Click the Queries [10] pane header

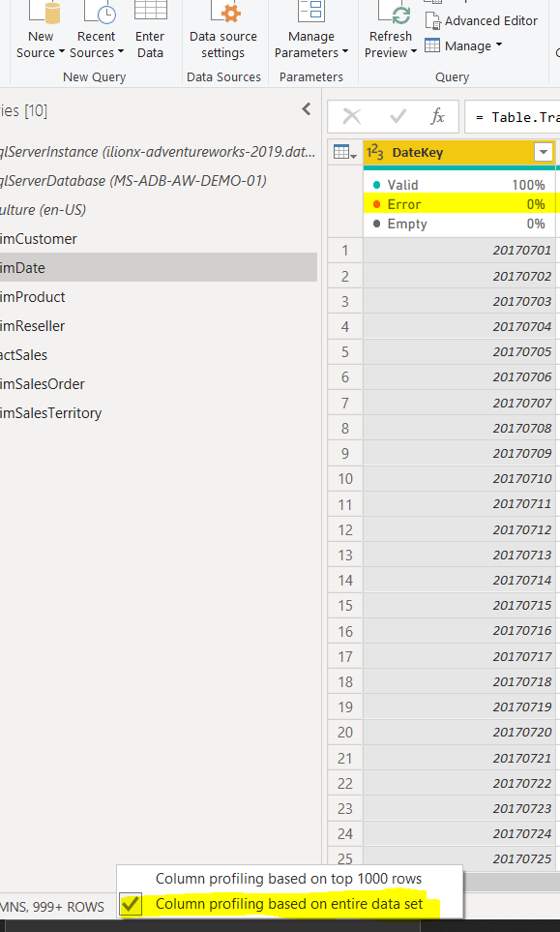(24, 110)
